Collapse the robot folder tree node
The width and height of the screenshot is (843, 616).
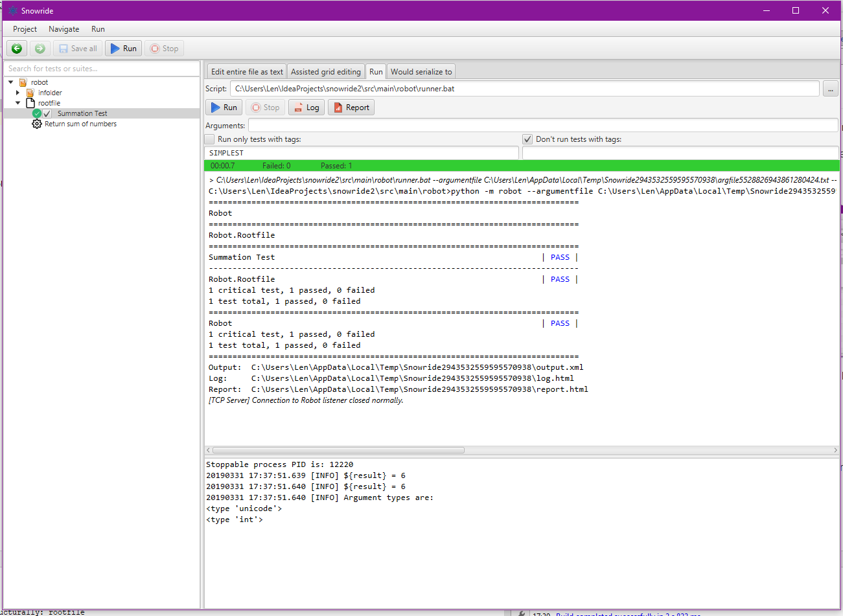[x=11, y=82]
